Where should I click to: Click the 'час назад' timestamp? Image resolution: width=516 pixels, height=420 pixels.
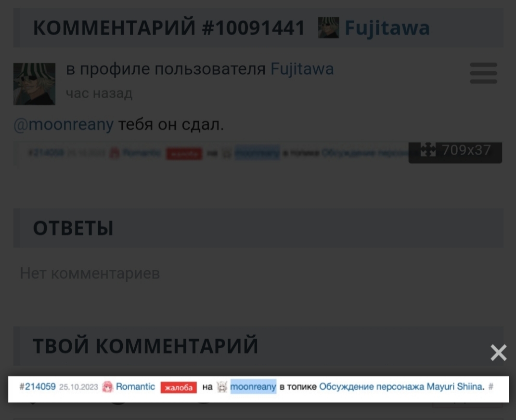[99, 93]
